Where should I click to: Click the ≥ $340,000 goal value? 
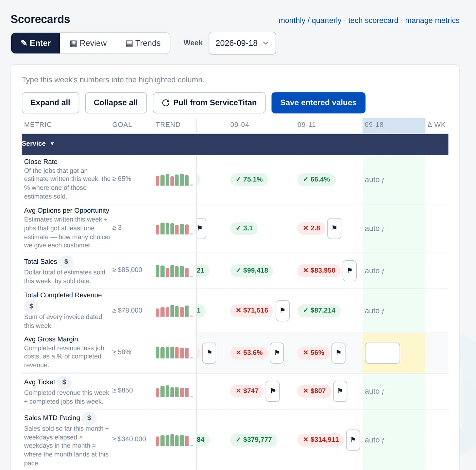(129, 439)
